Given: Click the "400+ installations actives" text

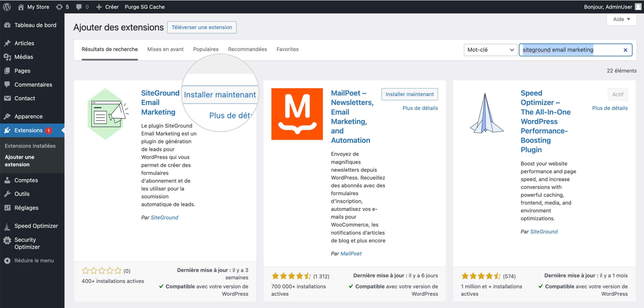Looking at the screenshot, I should [x=113, y=281].
